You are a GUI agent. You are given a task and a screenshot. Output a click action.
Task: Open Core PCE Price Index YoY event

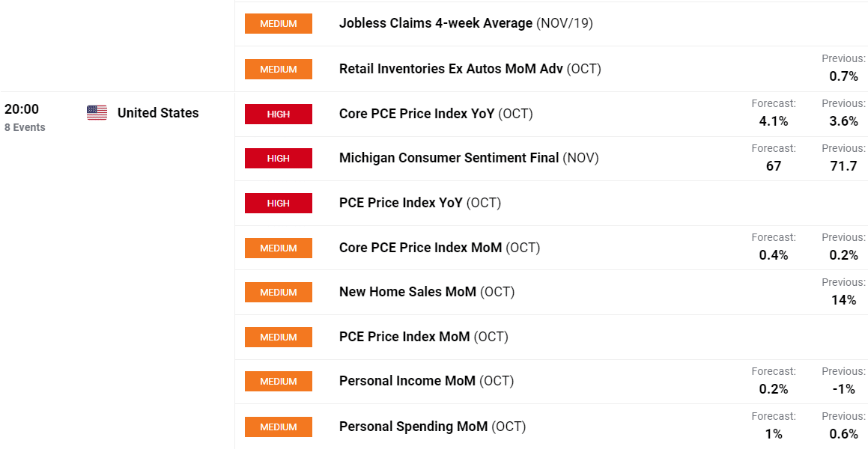[x=436, y=114]
